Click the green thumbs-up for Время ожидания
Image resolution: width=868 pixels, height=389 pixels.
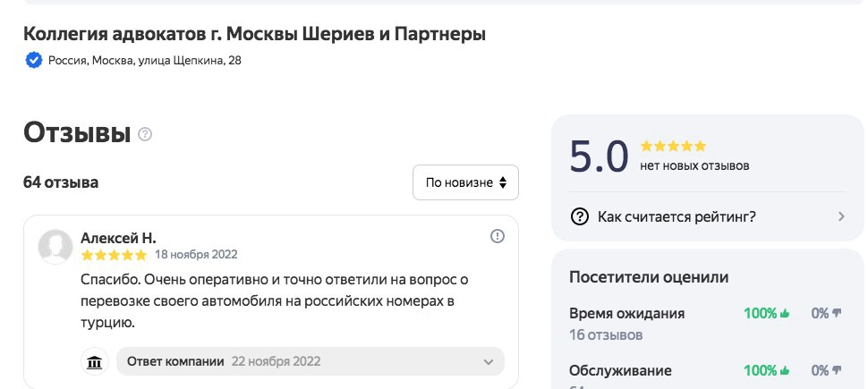point(785,314)
